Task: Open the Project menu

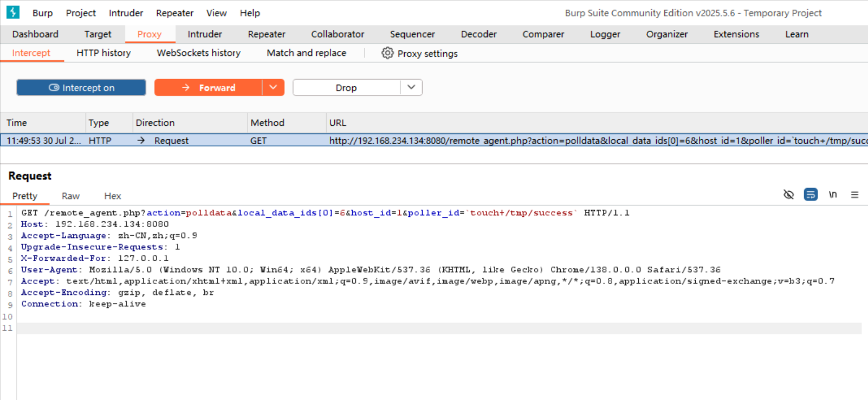Action: pyautogui.click(x=81, y=13)
